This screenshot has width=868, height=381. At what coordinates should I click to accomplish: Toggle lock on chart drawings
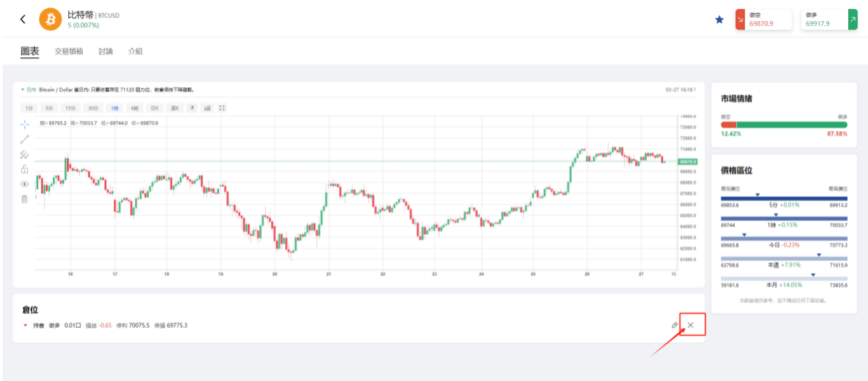25,169
